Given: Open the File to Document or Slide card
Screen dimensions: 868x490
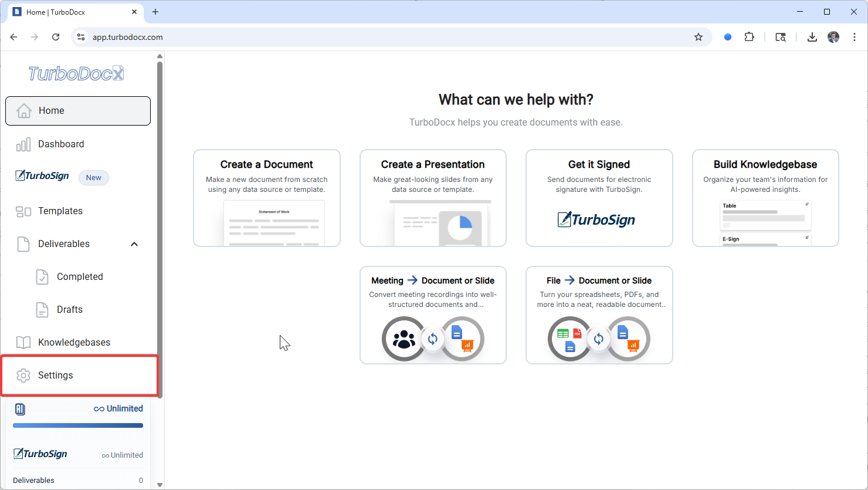Looking at the screenshot, I should pyautogui.click(x=599, y=315).
